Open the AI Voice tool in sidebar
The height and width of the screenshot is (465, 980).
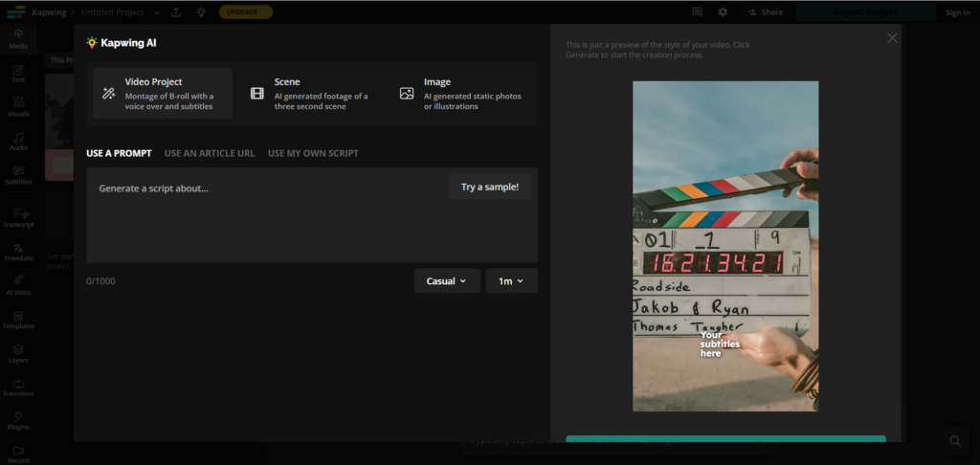tap(18, 286)
